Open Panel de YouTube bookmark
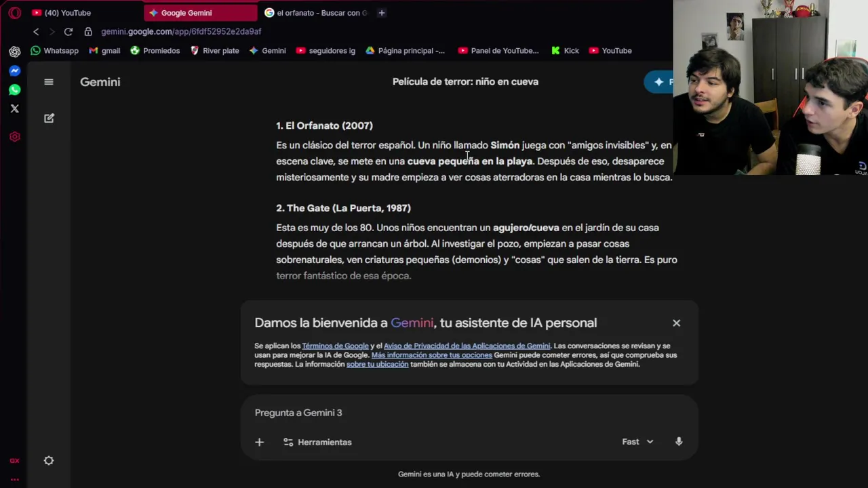 pyautogui.click(x=498, y=51)
